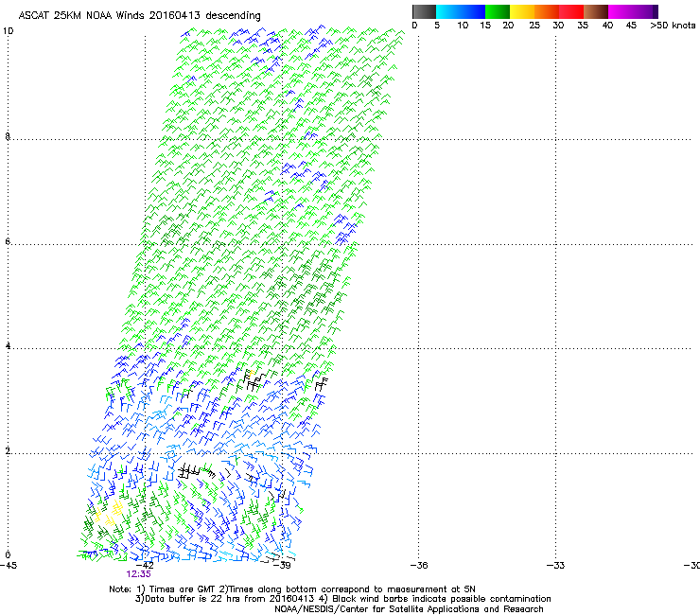
Task: Click the latitude 8 axis label
Action: [8, 136]
